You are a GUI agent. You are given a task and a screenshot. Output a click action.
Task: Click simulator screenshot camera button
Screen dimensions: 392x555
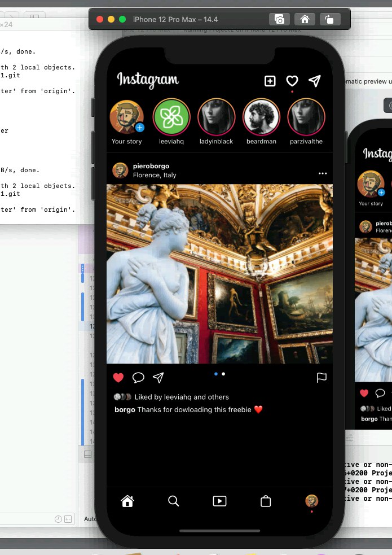[279, 19]
